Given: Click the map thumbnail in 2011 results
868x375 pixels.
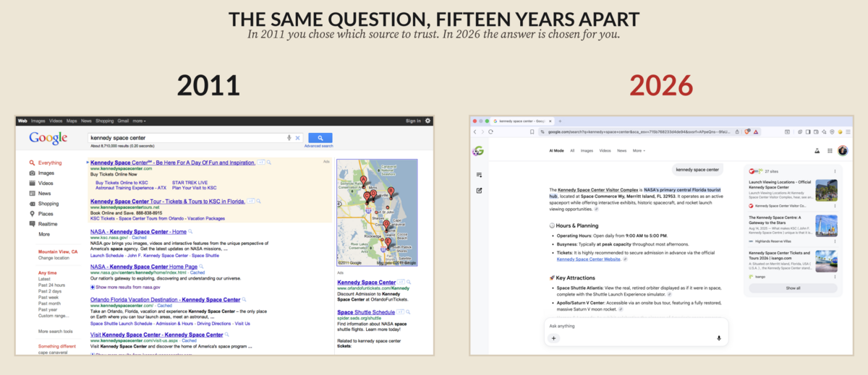Looking at the screenshot, I should (377, 212).
